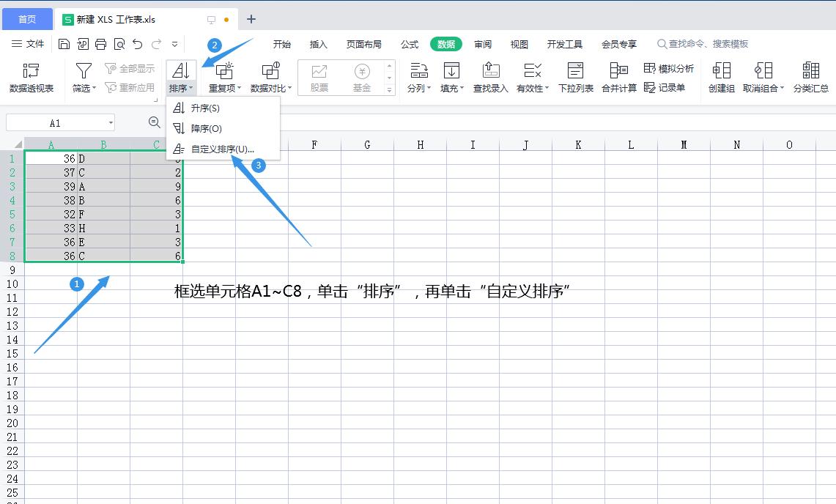Image resolution: width=836 pixels, height=504 pixels.
Task: Click the 首页 home button
Action: [27, 18]
